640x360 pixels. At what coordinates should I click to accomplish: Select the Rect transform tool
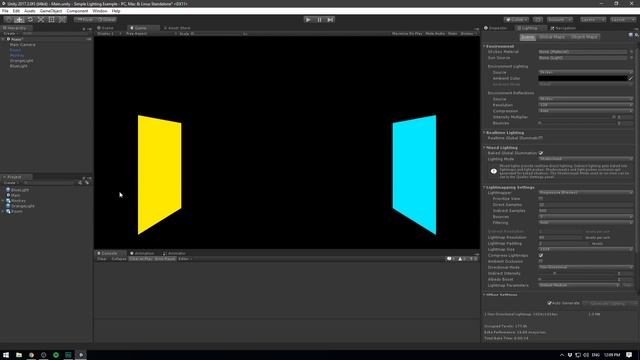coord(51,20)
